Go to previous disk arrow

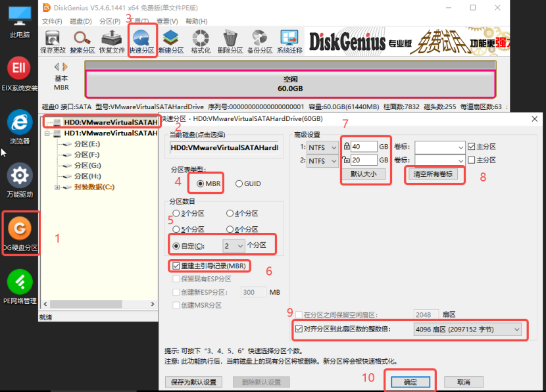tap(57, 66)
